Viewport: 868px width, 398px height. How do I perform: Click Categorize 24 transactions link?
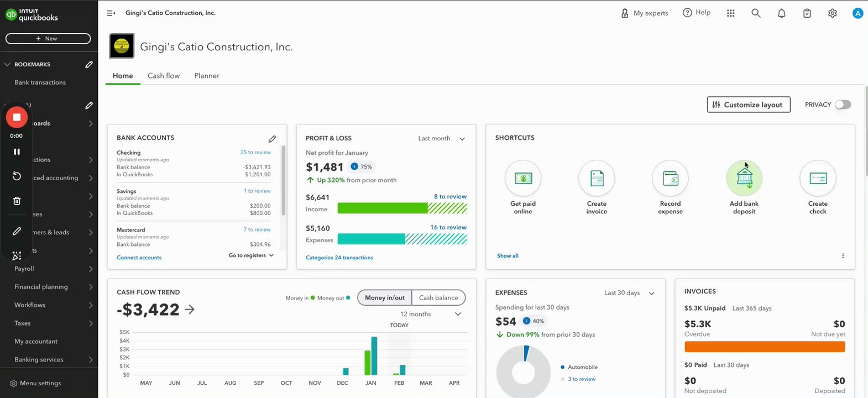(339, 258)
